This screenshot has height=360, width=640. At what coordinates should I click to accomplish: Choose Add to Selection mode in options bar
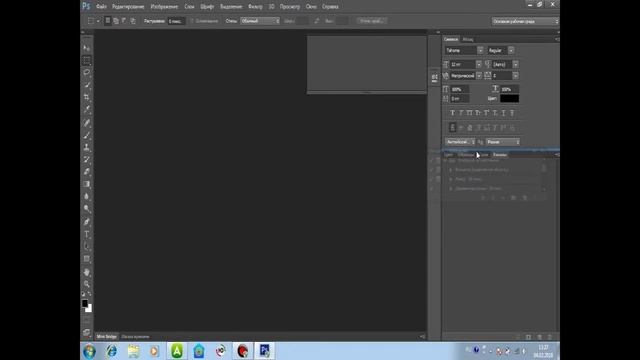(x=116, y=21)
